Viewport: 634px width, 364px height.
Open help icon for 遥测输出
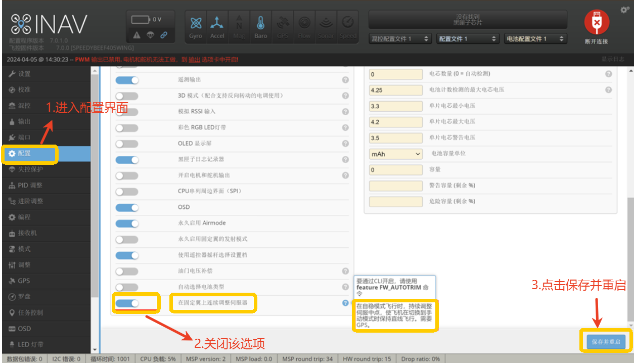345,80
